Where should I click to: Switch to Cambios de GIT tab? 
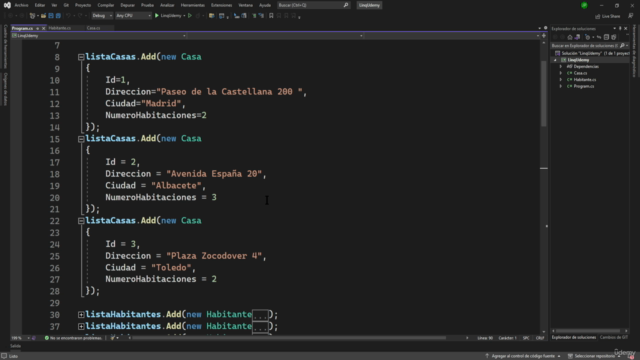pos(613,338)
